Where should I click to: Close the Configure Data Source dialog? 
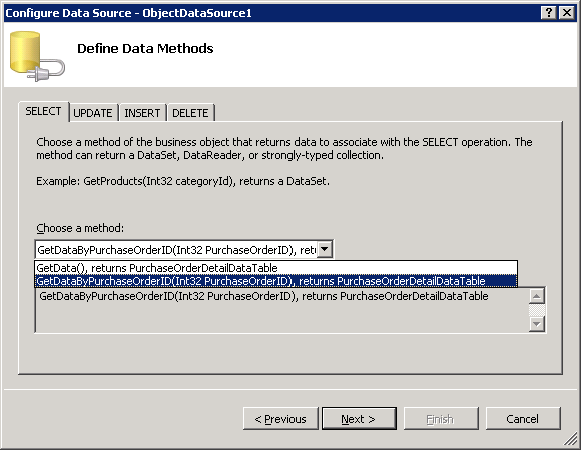tap(567, 13)
